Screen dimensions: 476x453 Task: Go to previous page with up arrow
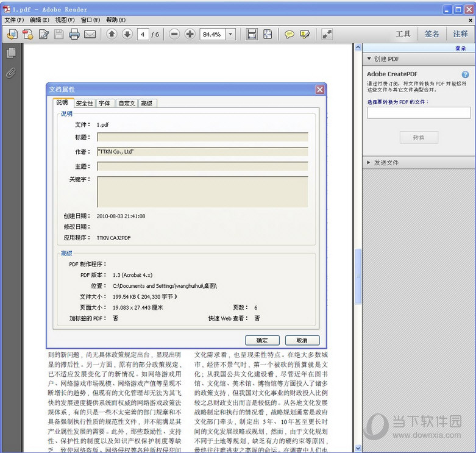[x=112, y=34]
